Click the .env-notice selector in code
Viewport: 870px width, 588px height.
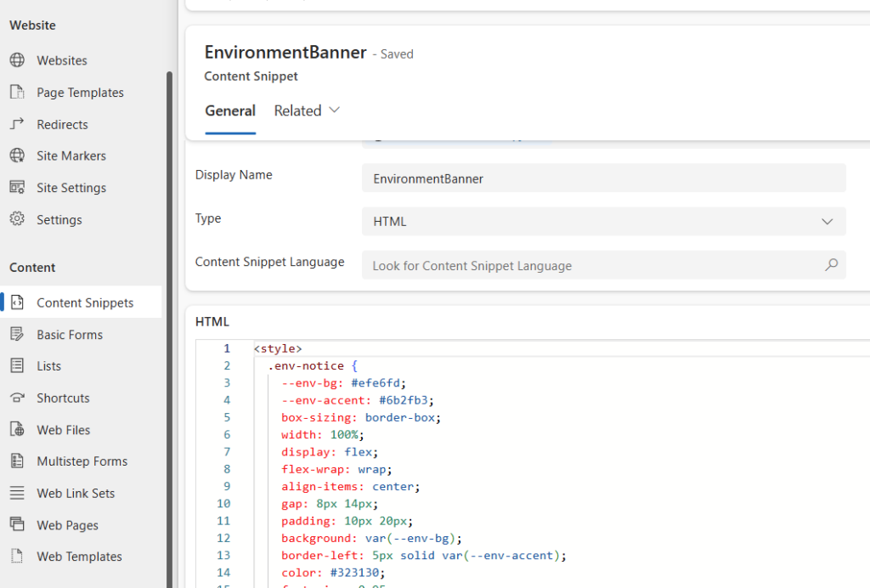coord(306,365)
